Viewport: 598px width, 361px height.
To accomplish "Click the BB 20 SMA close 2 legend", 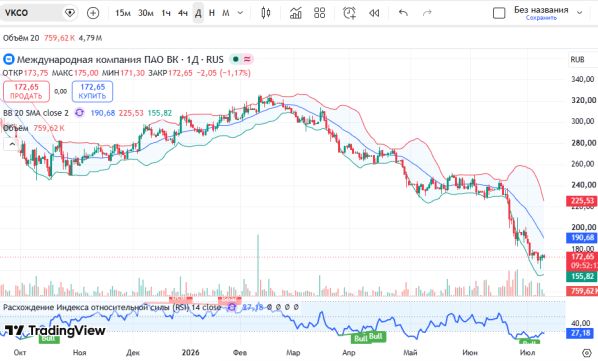I will [36, 113].
